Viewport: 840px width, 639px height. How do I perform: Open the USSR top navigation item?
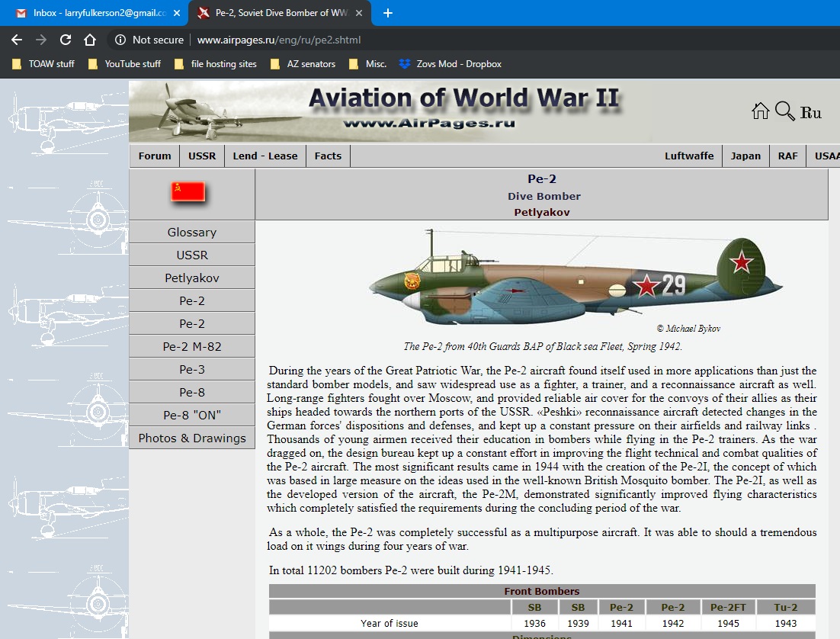coord(202,156)
